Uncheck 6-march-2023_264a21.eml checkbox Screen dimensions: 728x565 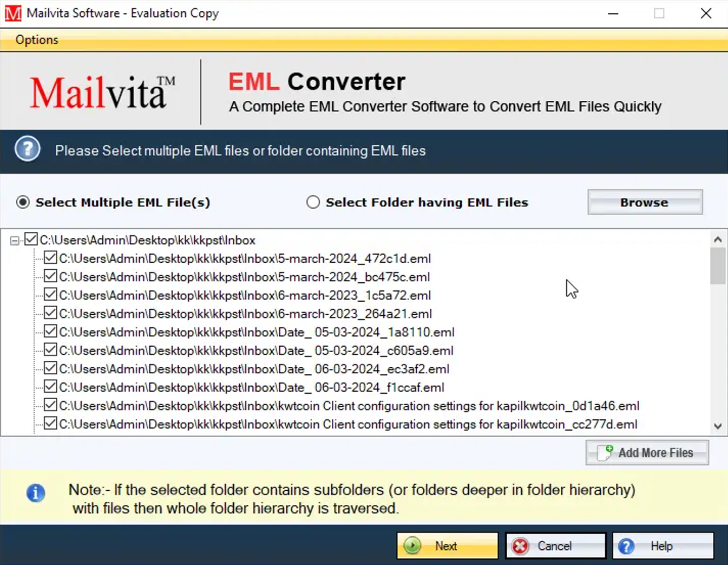click(x=50, y=313)
